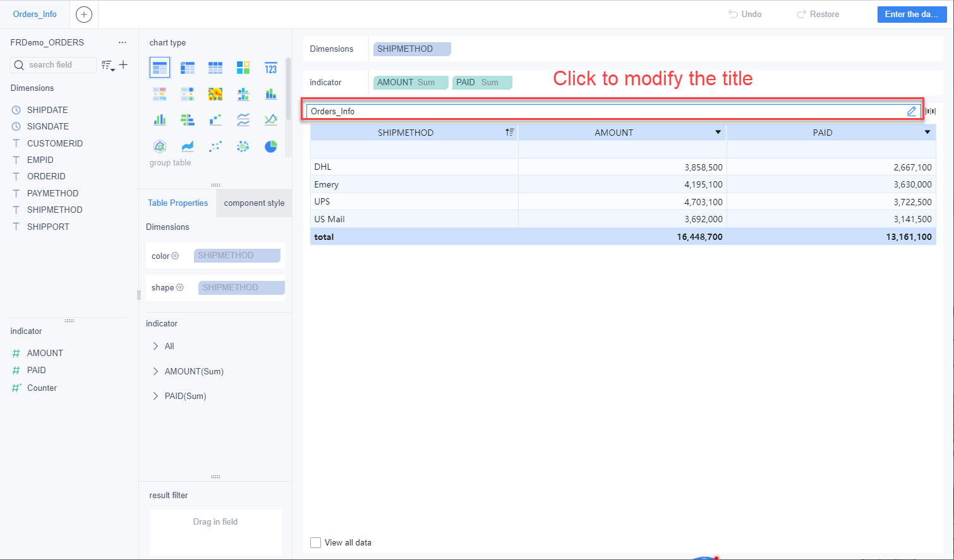The height and width of the screenshot is (560, 954).
Task: Pick the heat map chart type
Action: [215, 94]
